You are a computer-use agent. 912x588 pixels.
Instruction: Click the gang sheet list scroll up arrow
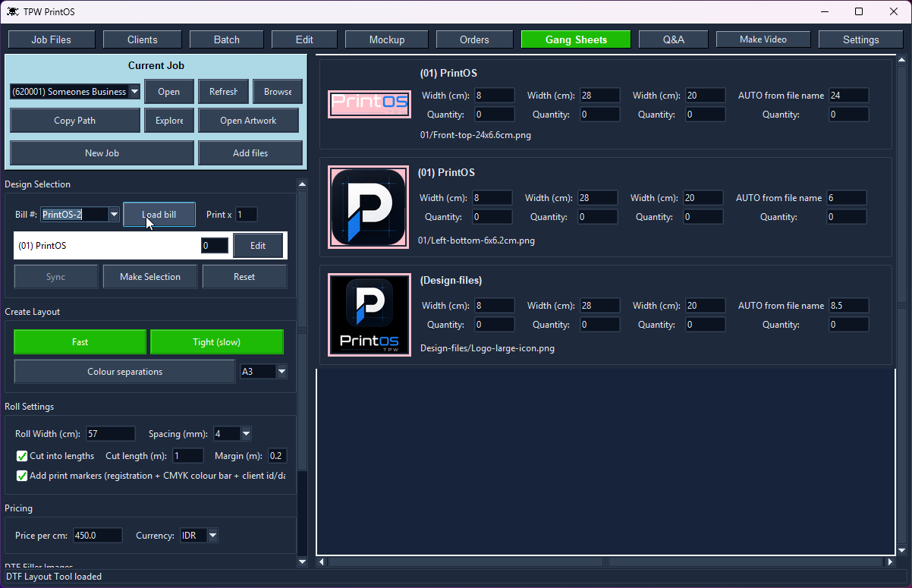[x=902, y=60]
